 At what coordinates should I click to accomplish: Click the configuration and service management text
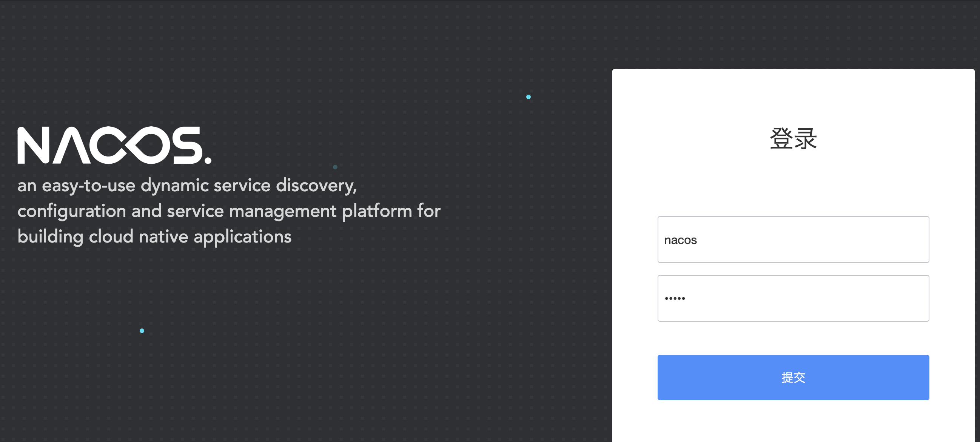click(x=228, y=211)
